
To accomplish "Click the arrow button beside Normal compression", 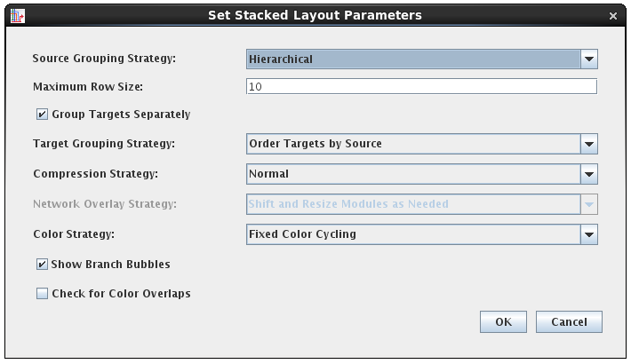I will (x=588, y=174).
